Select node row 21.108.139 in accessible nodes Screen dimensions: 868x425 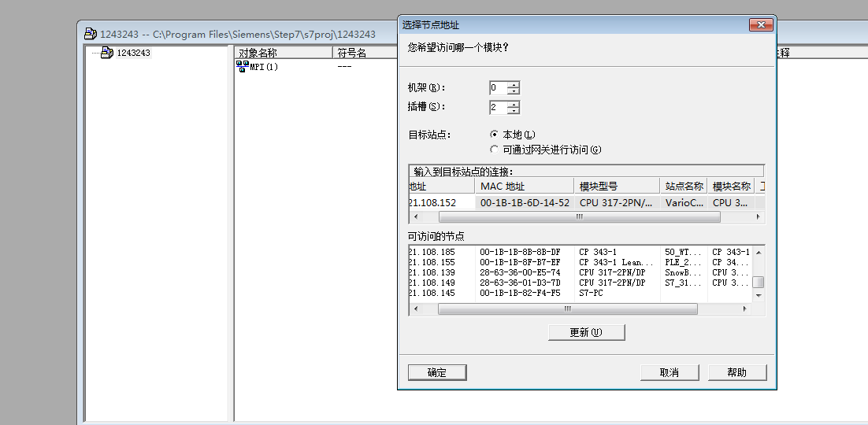(x=581, y=272)
